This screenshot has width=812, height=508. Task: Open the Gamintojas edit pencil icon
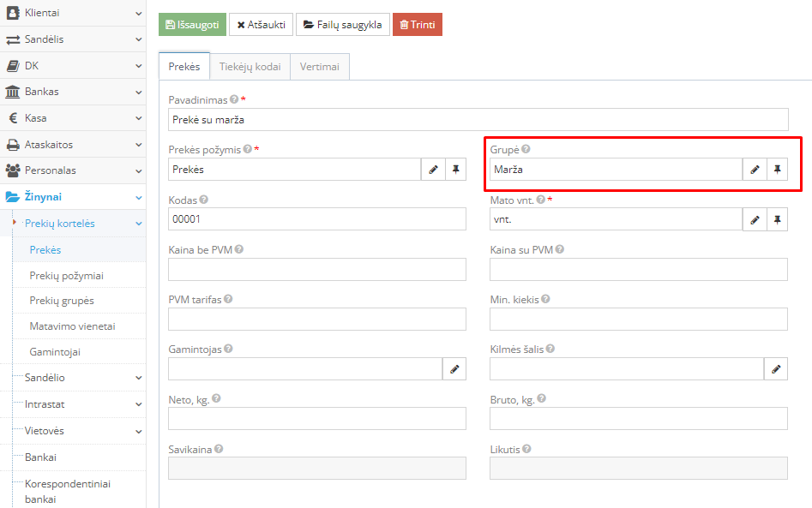pos(454,369)
